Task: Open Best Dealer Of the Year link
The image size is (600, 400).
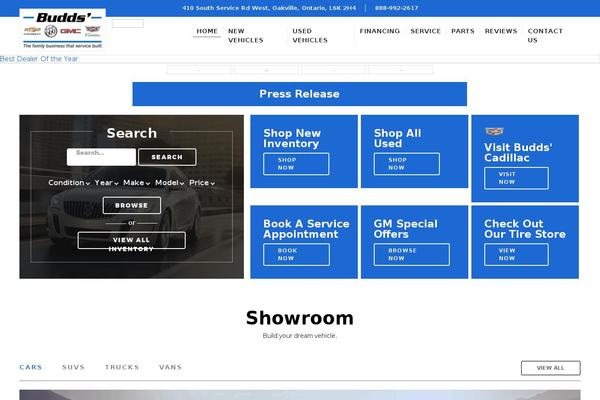Action: click(x=39, y=59)
